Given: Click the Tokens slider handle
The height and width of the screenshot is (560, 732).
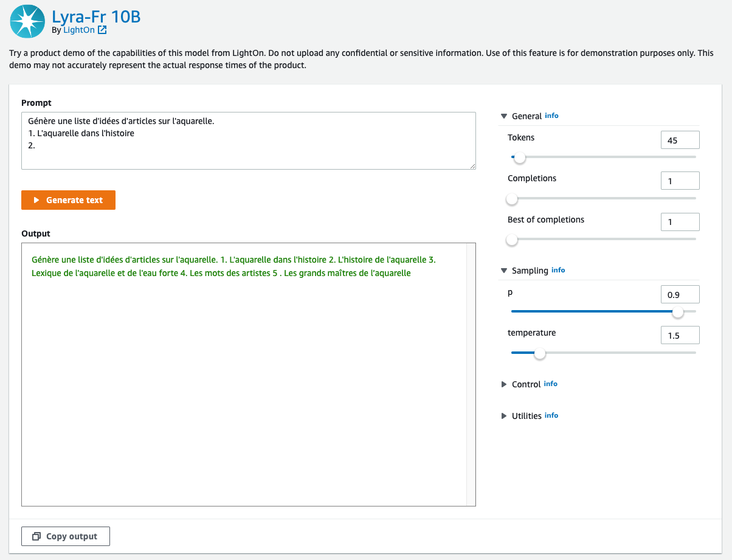Looking at the screenshot, I should [520, 157].
